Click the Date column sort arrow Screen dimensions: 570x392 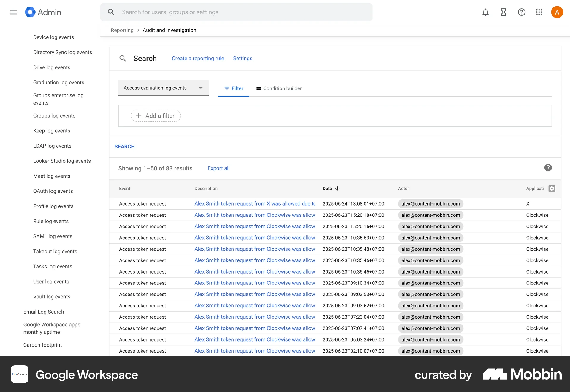337,189
